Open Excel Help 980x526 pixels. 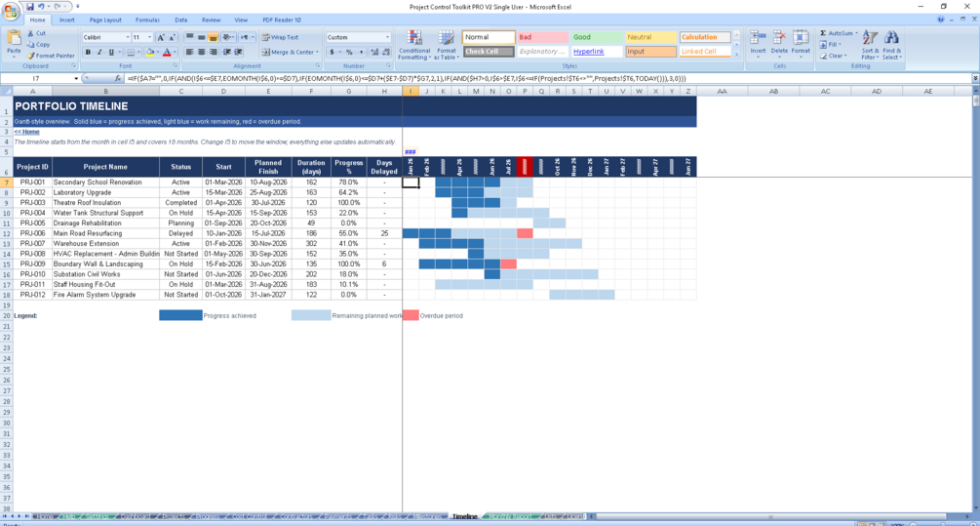pyautogui.click(x=941, y=20)
